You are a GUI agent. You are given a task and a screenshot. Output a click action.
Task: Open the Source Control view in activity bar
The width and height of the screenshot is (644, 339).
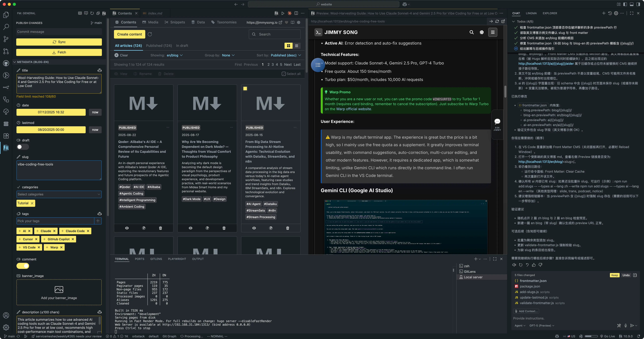tap(6, 39)
